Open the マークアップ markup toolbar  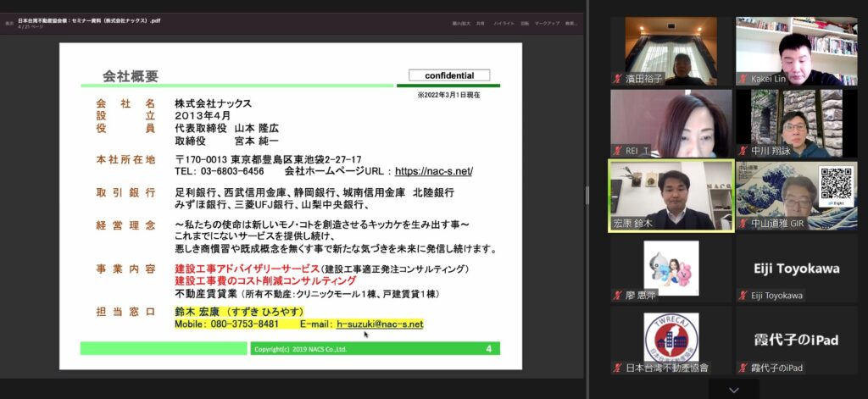547,23
